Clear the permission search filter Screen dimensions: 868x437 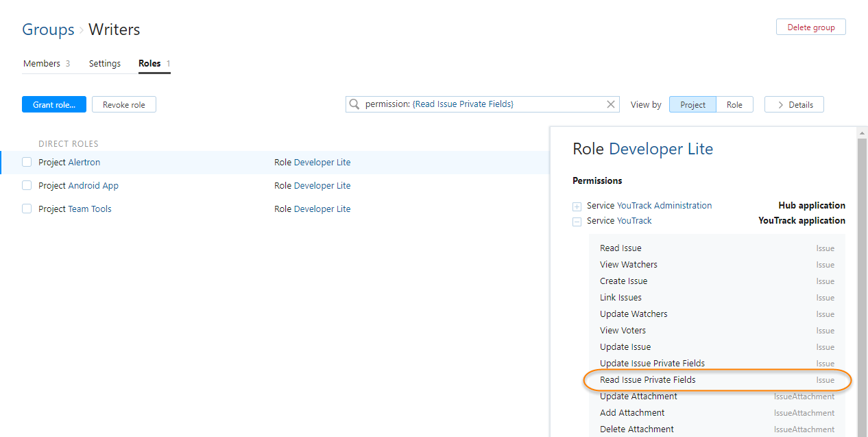point(611,104)
